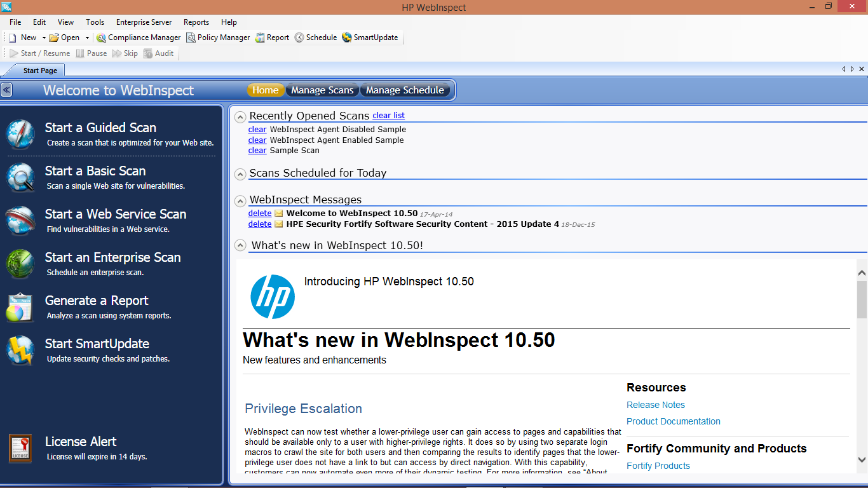The image size is (868, 488).
Task: Click envelope icon beside Welcome to WebInspect
Action: pyautogui.click(x=278, y=213)
